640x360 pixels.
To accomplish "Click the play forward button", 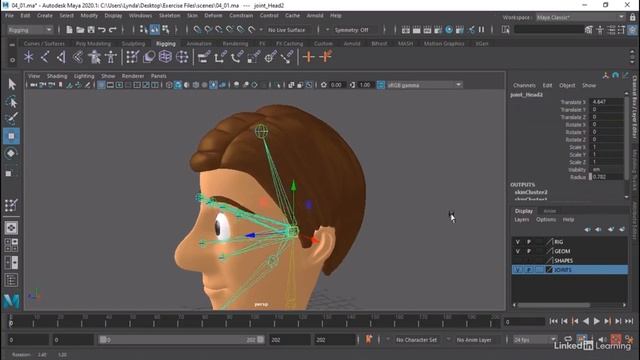I will (x=596, y=321).
